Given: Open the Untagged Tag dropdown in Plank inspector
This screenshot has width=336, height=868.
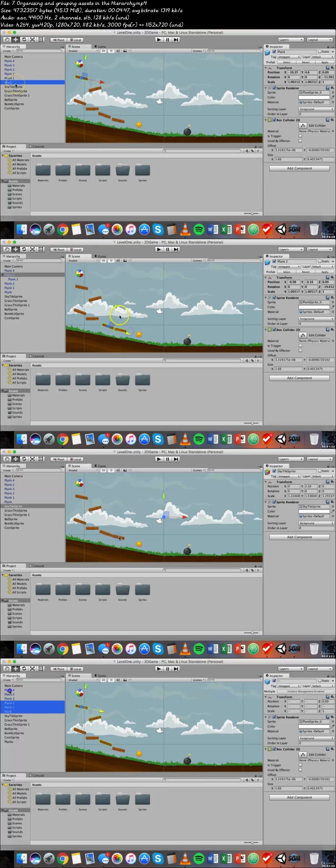Looking at the screenshot, I should click(x=289, y=57).
